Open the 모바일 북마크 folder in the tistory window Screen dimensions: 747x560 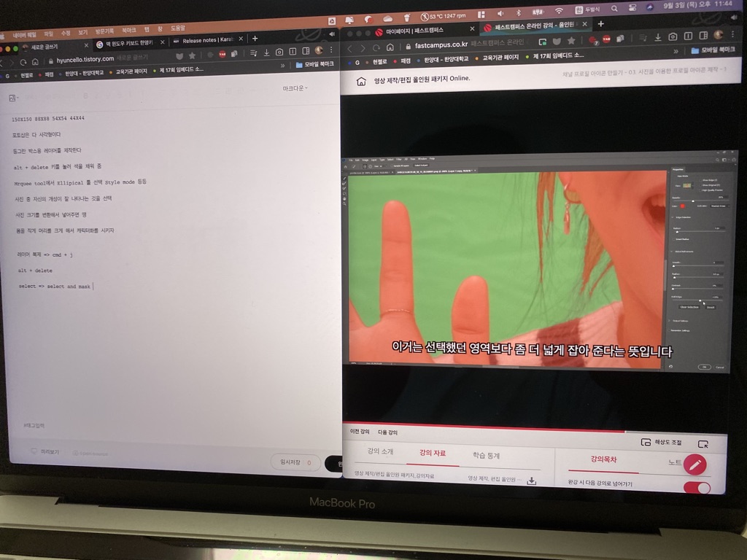315,64
